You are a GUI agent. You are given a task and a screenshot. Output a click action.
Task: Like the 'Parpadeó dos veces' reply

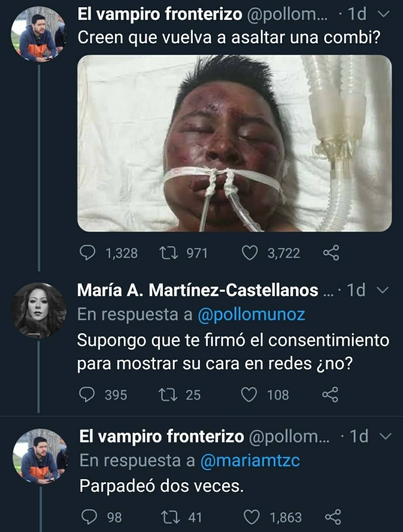[252, 517]
